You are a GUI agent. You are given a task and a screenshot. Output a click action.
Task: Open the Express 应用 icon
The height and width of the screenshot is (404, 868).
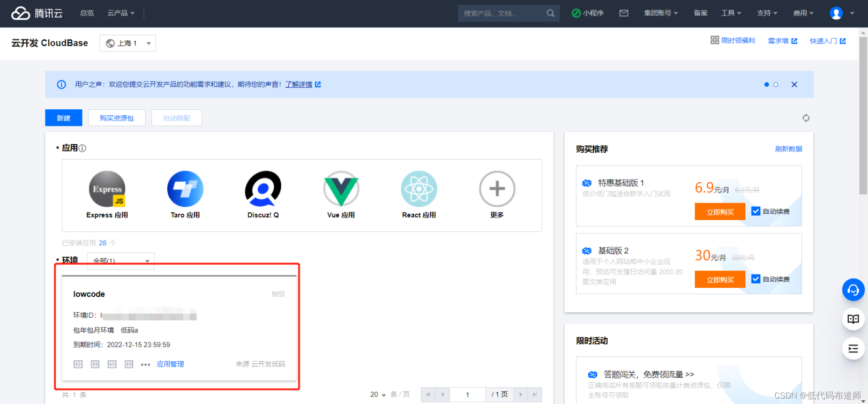(107, 189)
